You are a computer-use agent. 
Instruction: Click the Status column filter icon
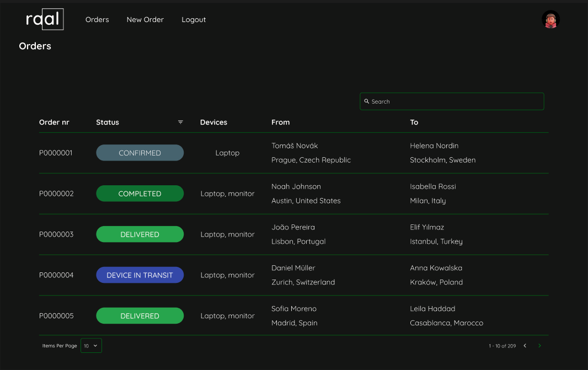coord(180,122)
